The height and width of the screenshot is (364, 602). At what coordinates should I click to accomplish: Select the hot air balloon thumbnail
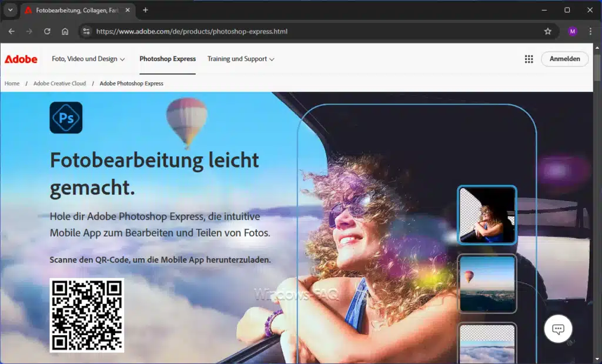click(x=486, y=284)
